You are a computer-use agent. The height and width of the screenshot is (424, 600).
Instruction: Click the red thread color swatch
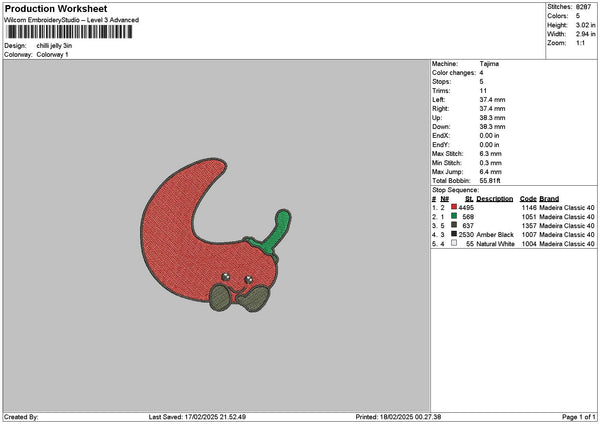[x=454, y=207]
